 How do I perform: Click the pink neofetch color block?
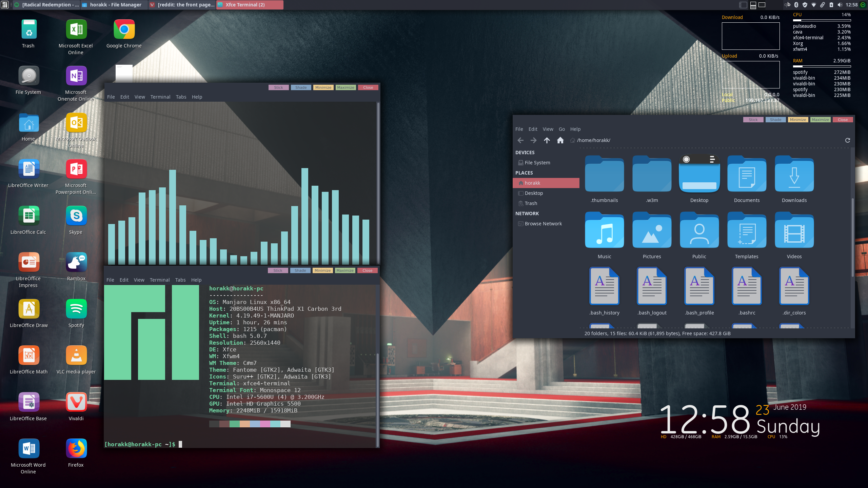pos(265,424)
